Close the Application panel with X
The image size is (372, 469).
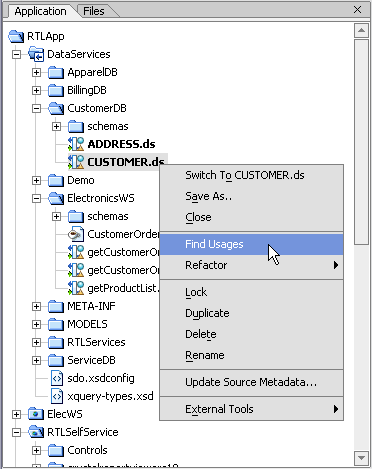click(x=357, y=10)
